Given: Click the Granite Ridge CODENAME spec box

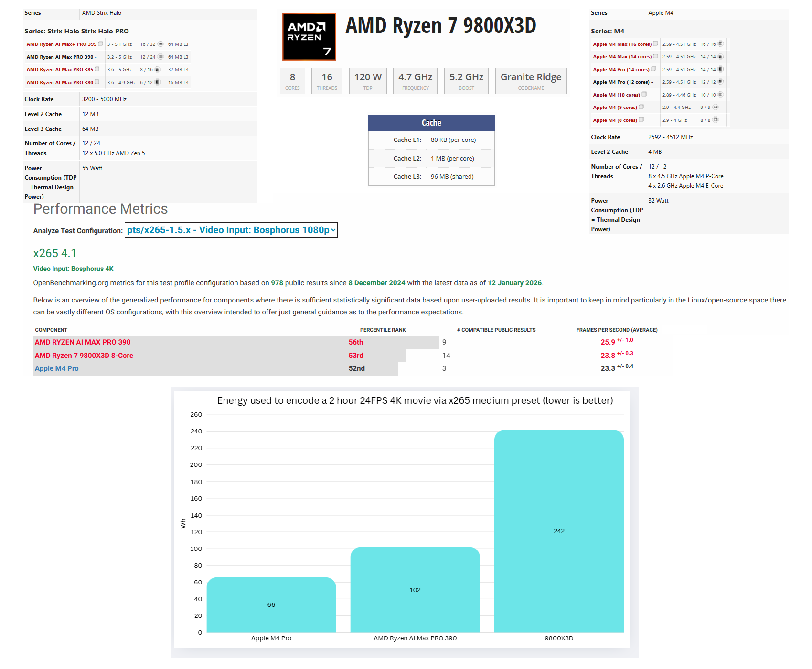Looking at the screenshot, I should (531, 81).
